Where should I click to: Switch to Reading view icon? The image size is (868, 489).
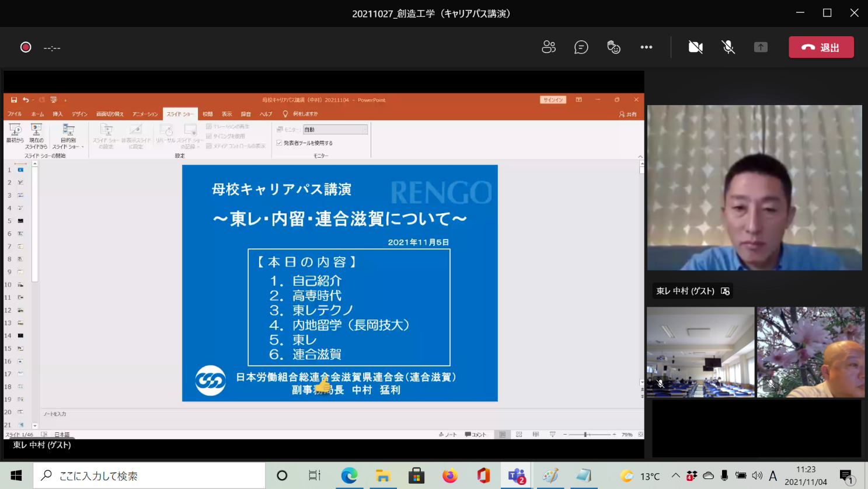[535, 435]
